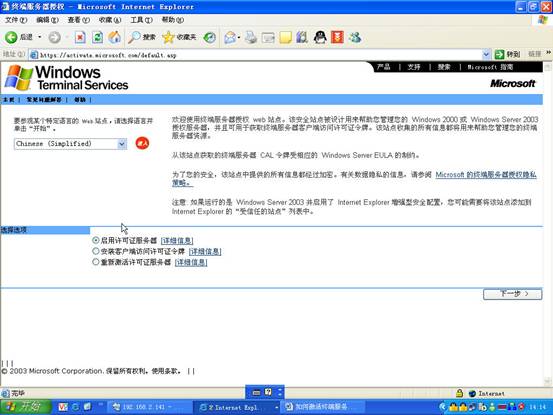This screenshot has height=415, width=553.
Task: Stop page loading with red X icon
Action: [x=80, y=37]
